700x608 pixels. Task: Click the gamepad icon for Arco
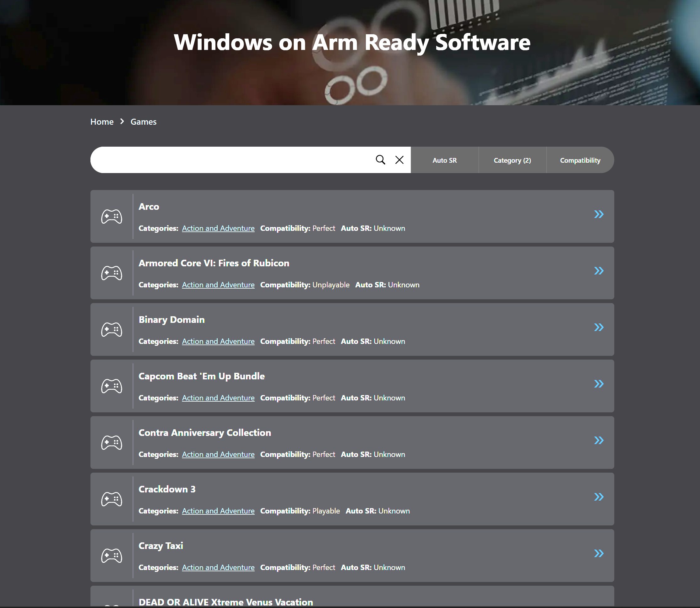tap(111, 216)
